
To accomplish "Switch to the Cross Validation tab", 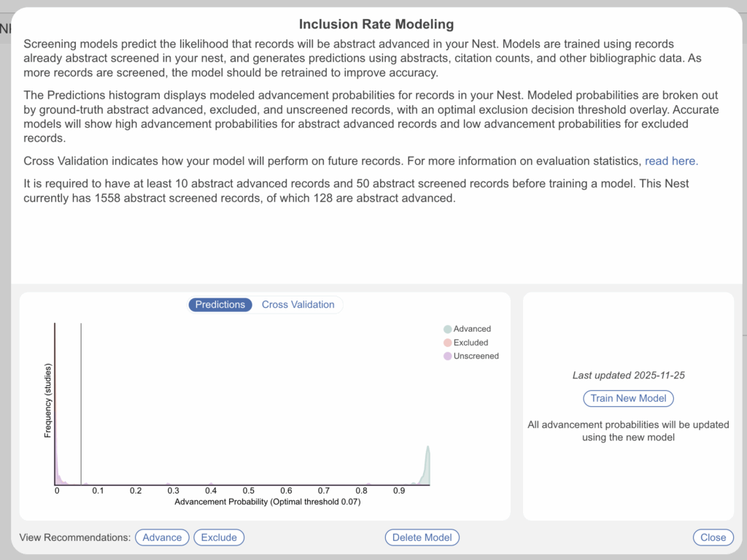I will [x=298, y=305].
